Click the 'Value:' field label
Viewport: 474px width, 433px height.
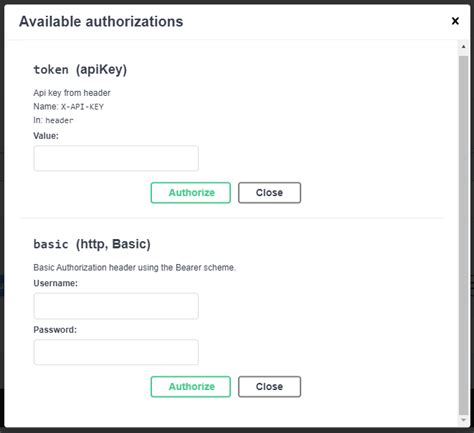[x=46, y=136]
